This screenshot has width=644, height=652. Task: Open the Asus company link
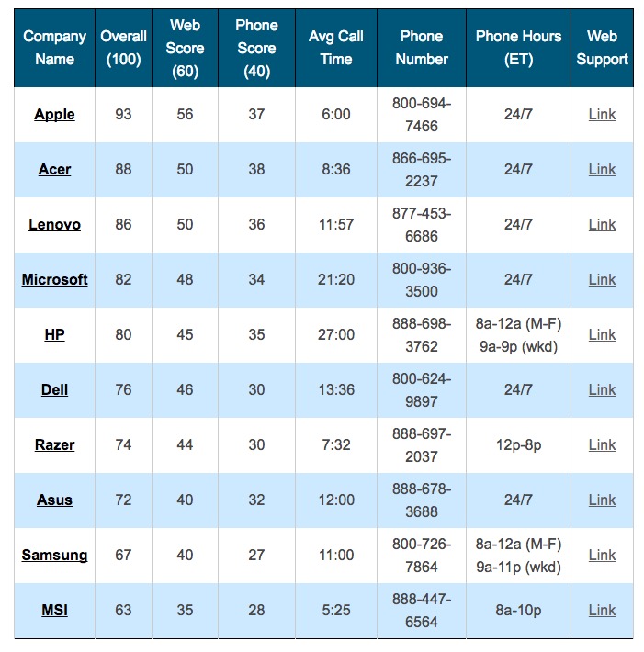tap(54, 500)
